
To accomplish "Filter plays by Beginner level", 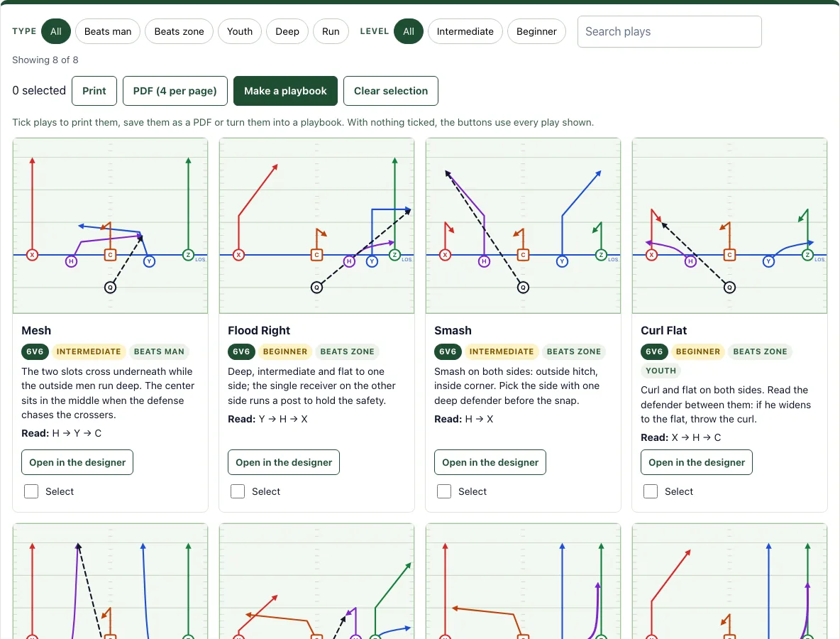I will pyautogui.click(x=536, y=32).
